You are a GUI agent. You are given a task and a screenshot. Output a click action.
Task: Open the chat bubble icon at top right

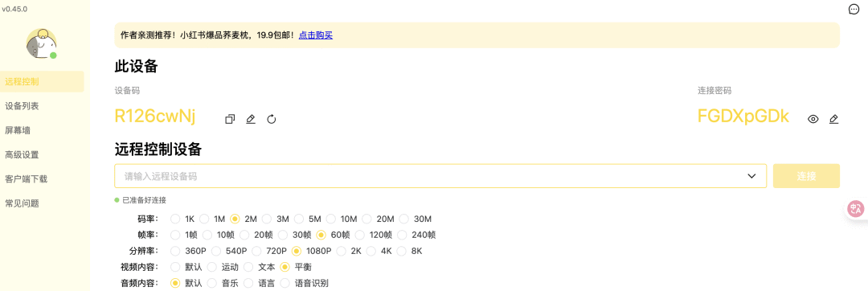854,9
